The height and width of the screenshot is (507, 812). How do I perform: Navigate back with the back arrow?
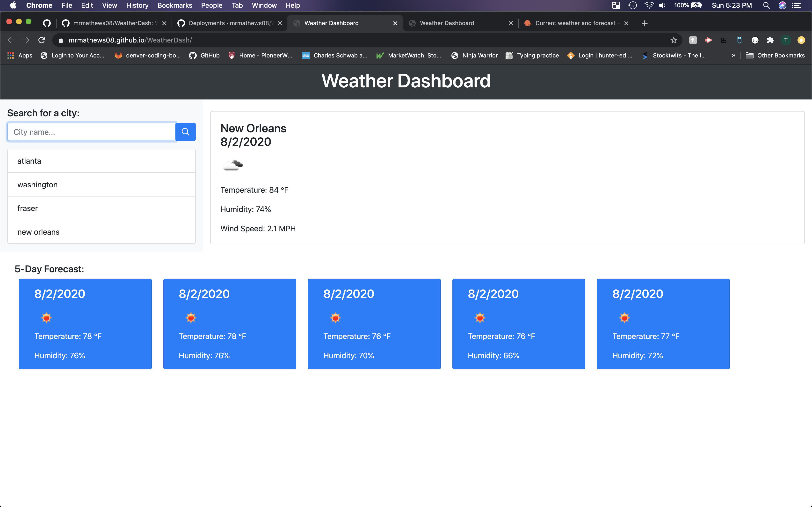pyautogui.click(x=10, y=40)
